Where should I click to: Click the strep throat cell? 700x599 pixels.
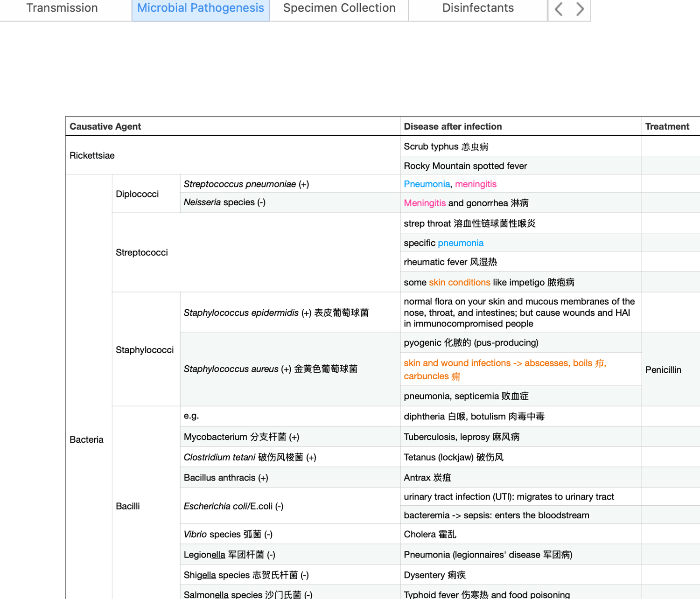click(521, 223)
